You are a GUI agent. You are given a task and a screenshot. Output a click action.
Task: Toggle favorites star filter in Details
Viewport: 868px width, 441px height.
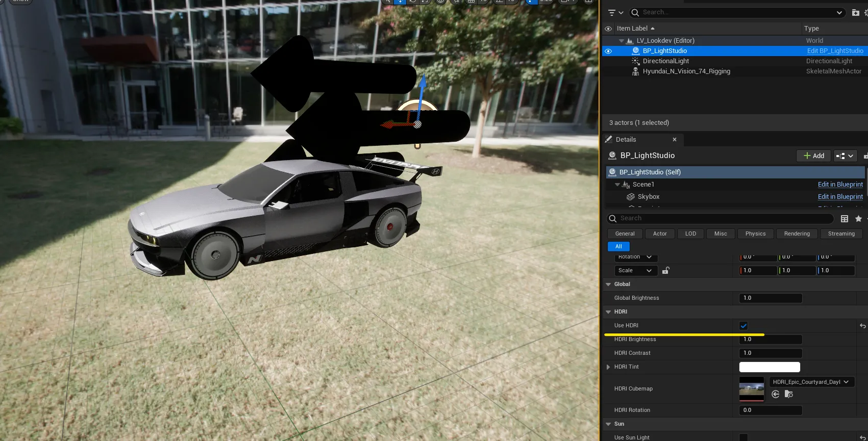coord(859,219)
